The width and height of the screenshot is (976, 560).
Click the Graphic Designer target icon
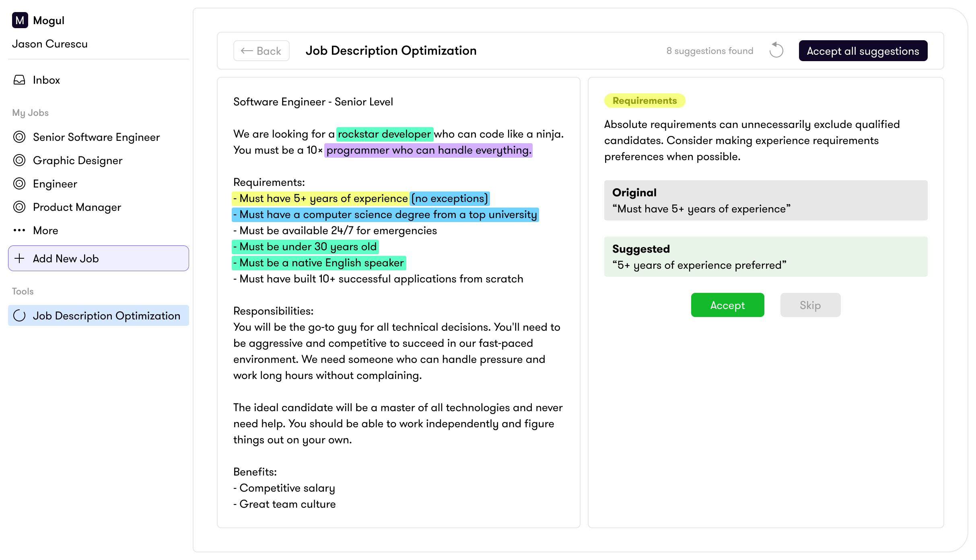[x=19, y=160]
